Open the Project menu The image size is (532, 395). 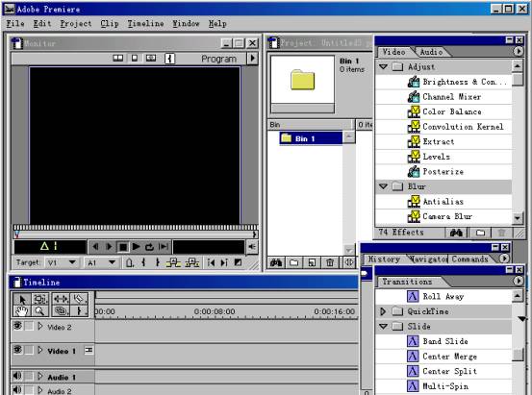click(76, 23)
